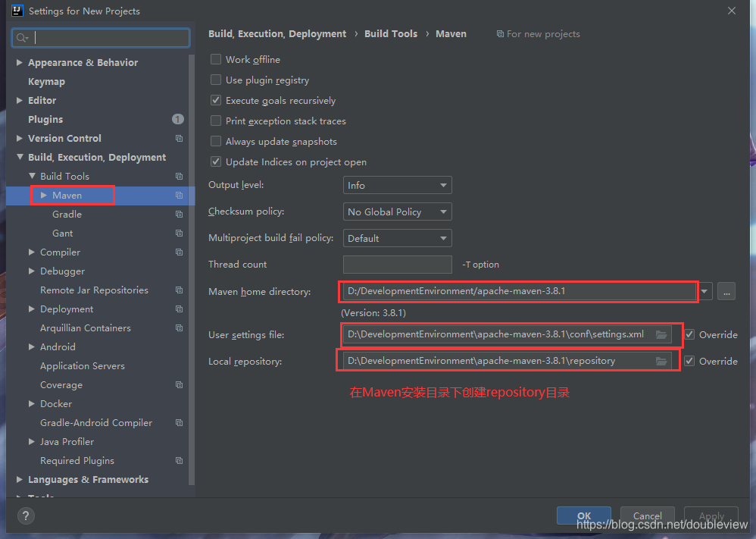The image size is (756, 539).
Task: Toggle Override for Local repository
Action: 689,361
